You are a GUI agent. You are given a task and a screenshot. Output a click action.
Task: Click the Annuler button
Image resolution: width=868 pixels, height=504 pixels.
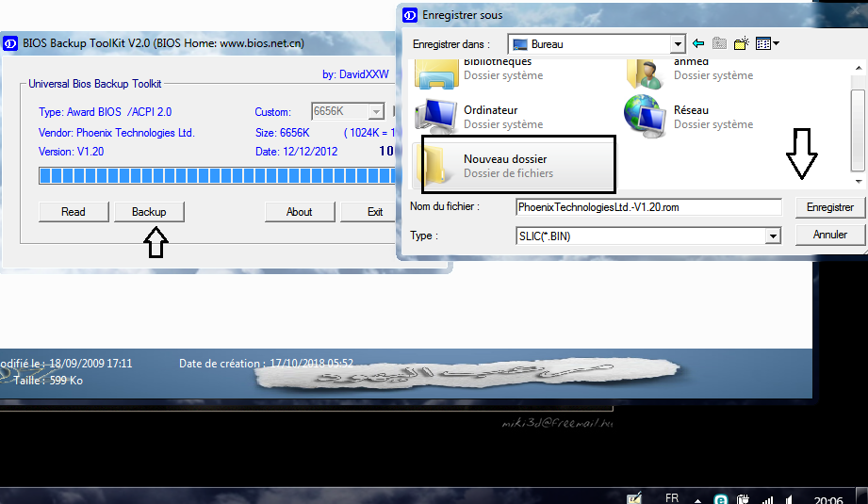point(829,235)
